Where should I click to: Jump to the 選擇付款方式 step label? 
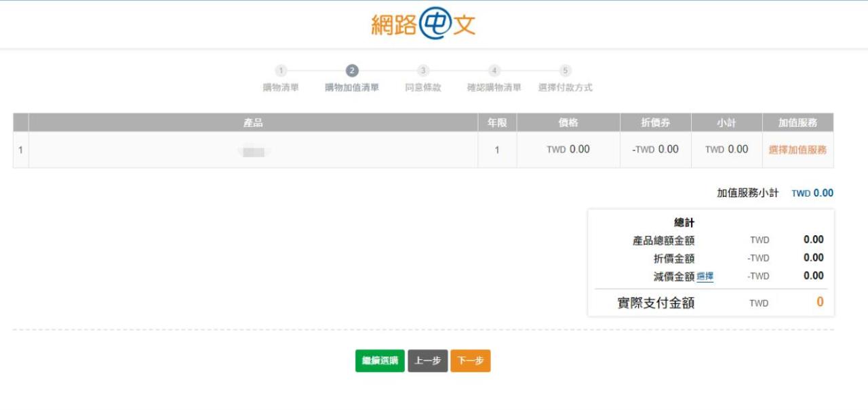point(566,87)
